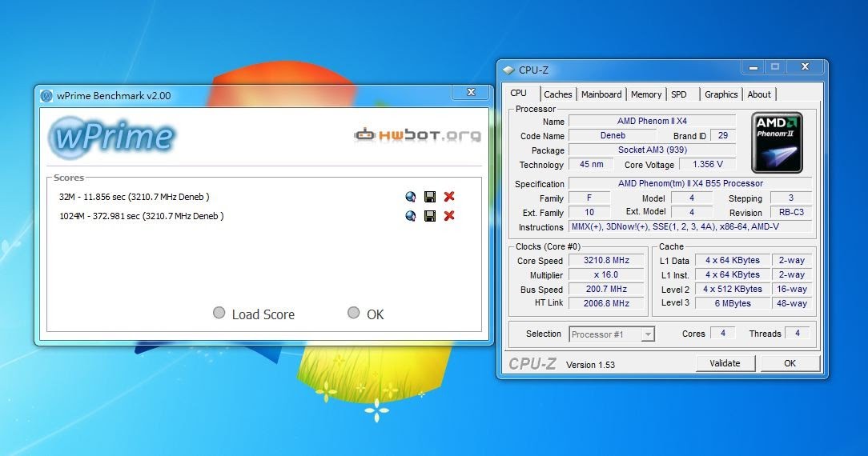Open the Processor #1 selection dropdown
Viewport: 868px width, 456px height.
pos(612,334)
